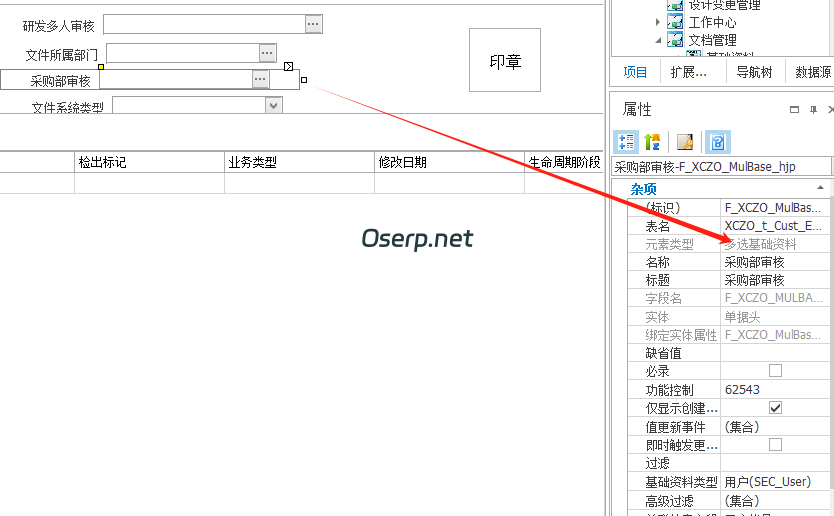
Task: Click the 字段名 property value F_XCZO_MULBA...
Action: tap(775, 298)
